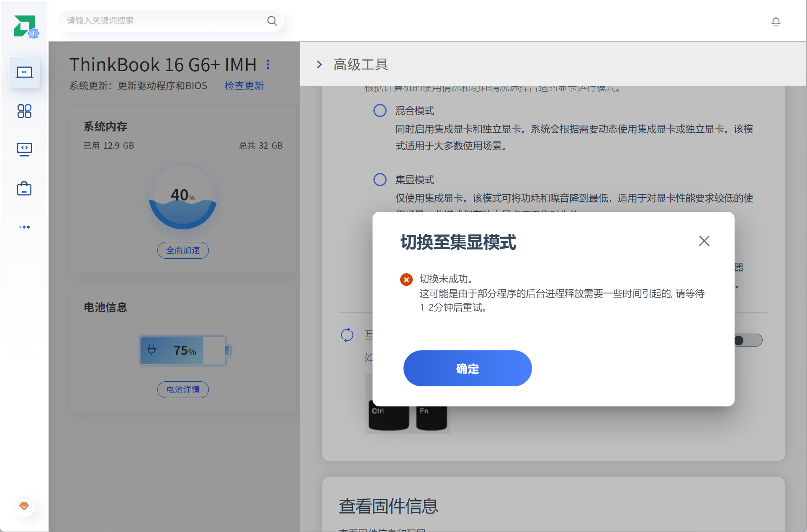Click the Ctrl key image

click(388, 415)
